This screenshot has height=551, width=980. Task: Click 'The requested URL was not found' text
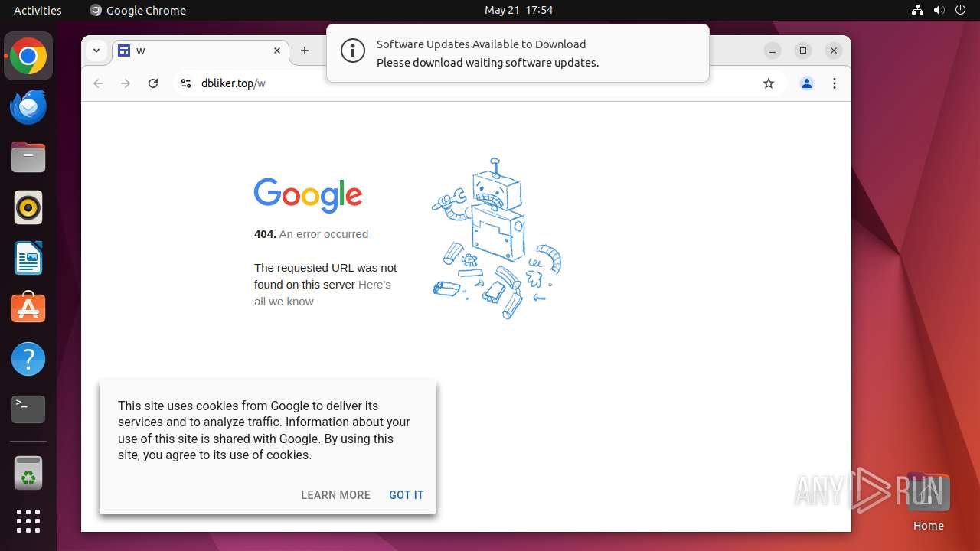point(325,276)
